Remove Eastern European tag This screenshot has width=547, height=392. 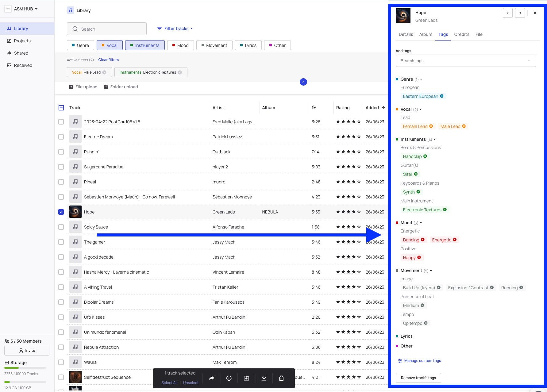442,96
